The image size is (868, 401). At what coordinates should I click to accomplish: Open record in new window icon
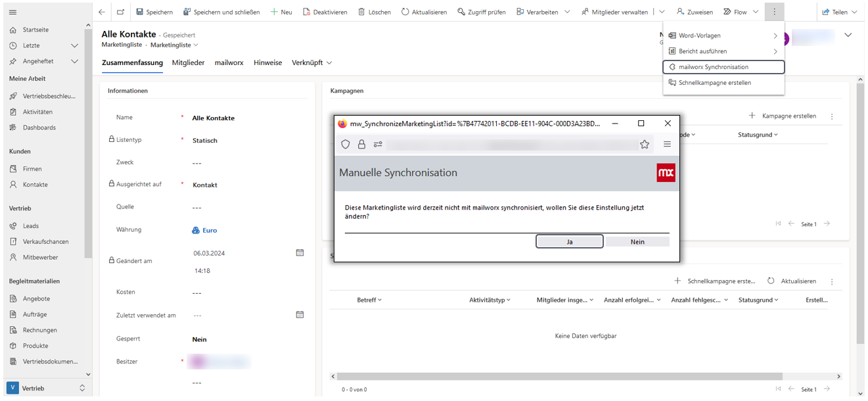(x=120, y=12)
